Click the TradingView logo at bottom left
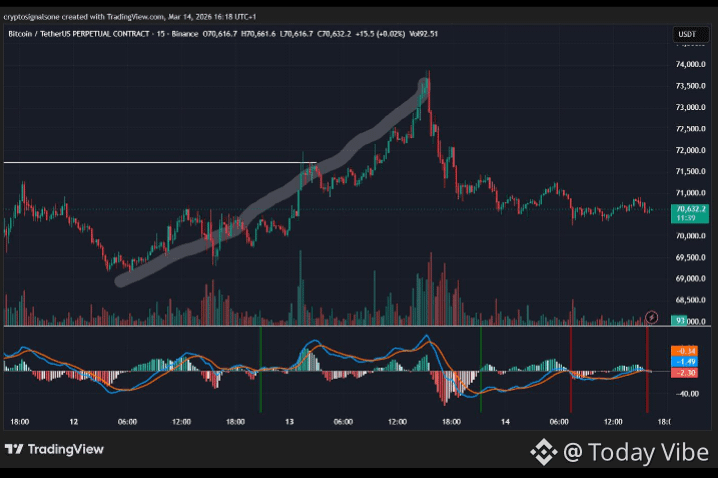This screenshot has height=478, width=718. pyautogui.click(x=54, y=449)
